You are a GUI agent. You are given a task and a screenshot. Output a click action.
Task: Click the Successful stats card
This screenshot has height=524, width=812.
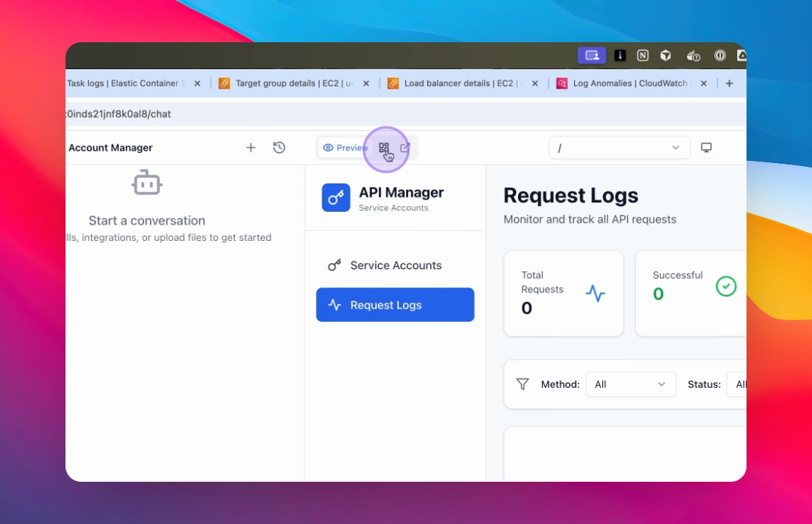click(690, 293)
